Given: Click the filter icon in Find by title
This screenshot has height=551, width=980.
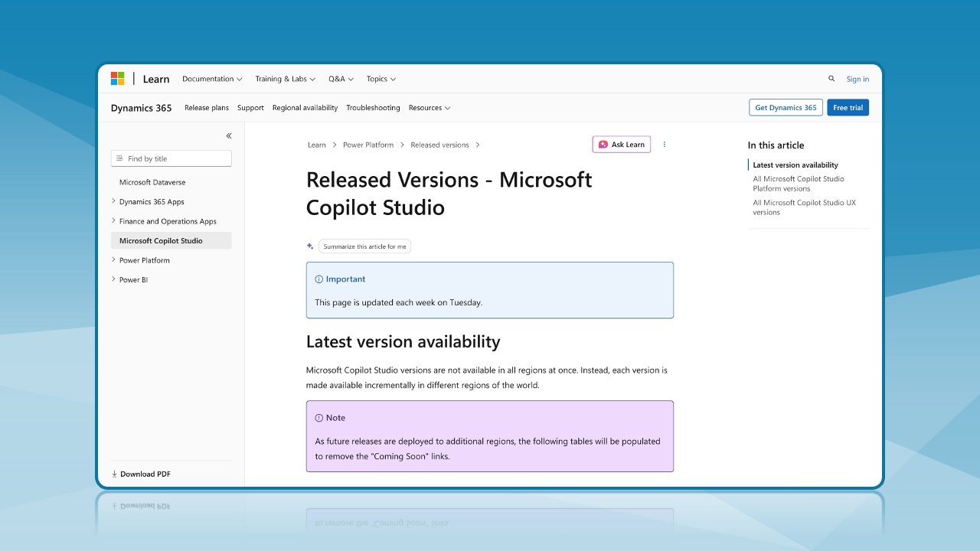Looking at the screenshot, I should pos(119,158).
